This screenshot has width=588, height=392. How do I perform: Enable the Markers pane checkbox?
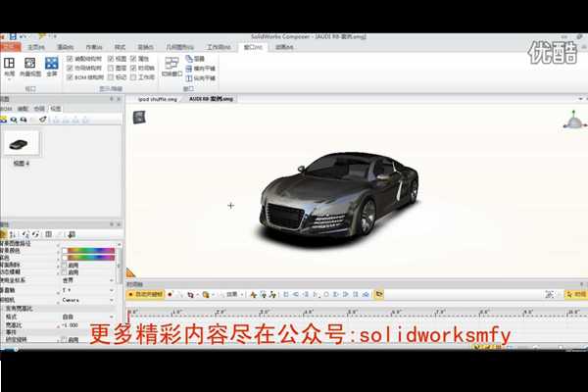(x=111, y=77)
